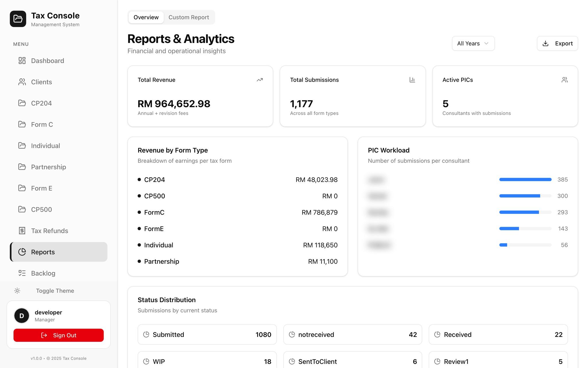Image resolution: width=588 pixels, height=368 pixels.
Task: Click the Form E folder icon
Action: (22, 188)
